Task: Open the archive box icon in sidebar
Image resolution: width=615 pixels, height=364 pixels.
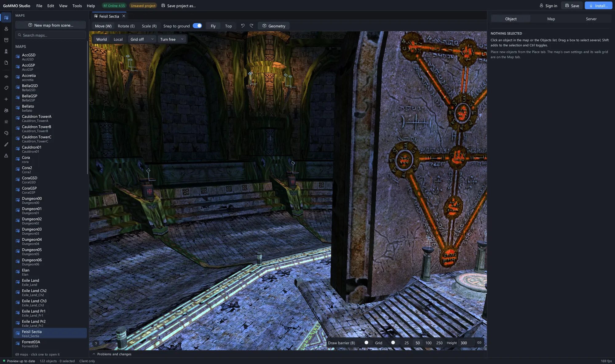Action: 6,40
